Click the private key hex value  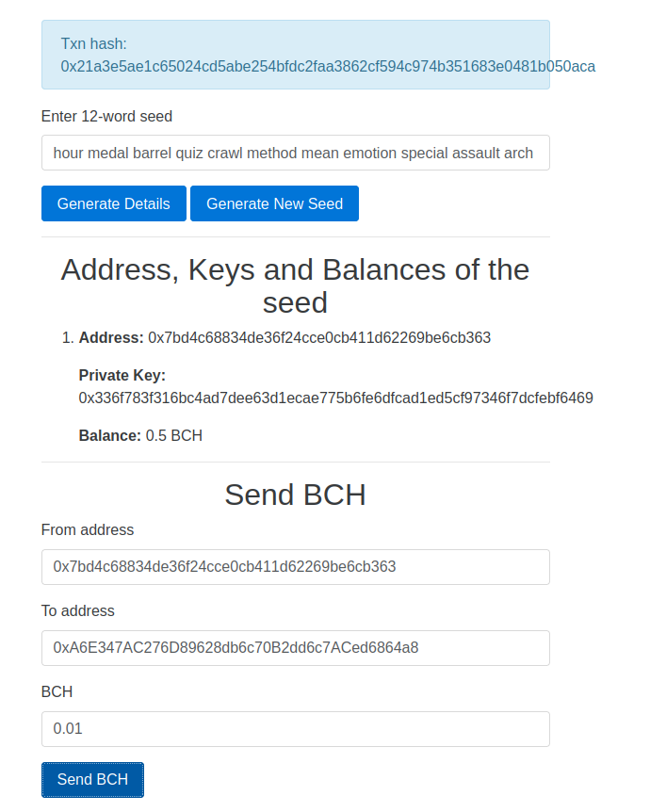335,398
